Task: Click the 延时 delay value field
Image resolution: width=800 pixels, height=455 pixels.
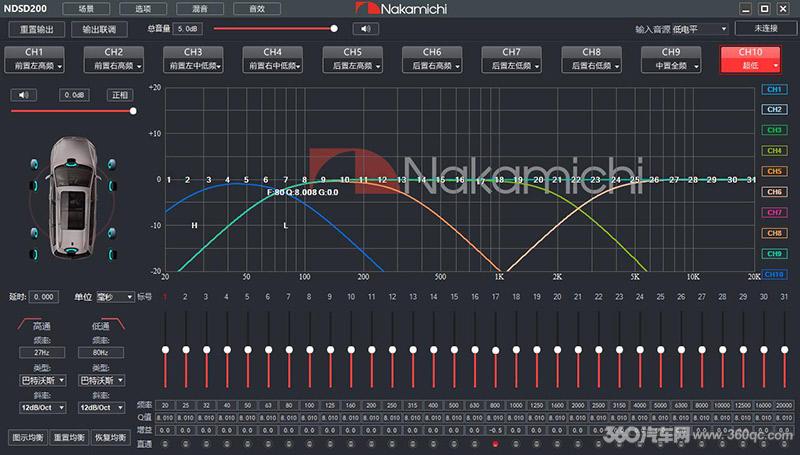Action: (44, 297)
